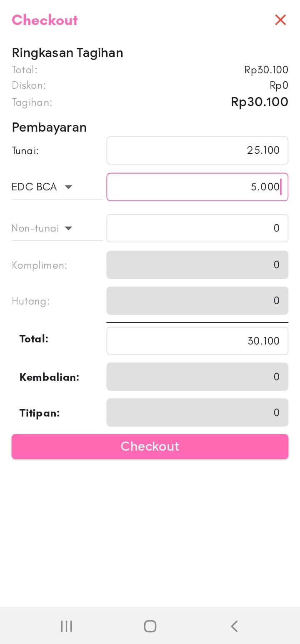Select the EDC BCA payment method label
The width and height of the screenshot is (300, 644).
(34, 187)
